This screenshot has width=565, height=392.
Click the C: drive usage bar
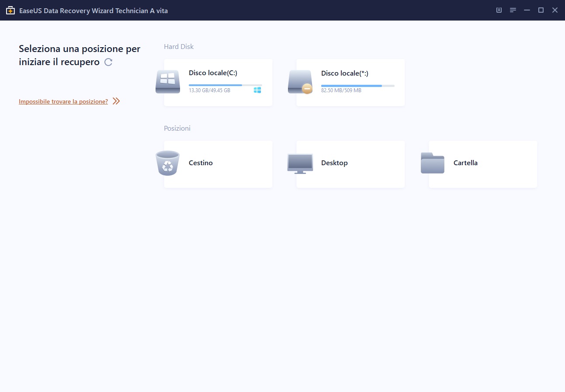coord(225,85)
